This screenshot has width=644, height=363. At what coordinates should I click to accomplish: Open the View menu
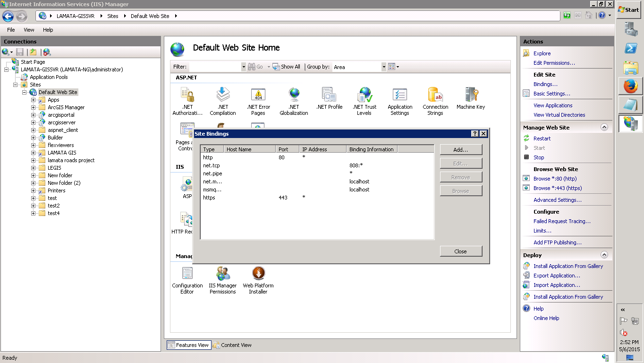tap(29, 30)
